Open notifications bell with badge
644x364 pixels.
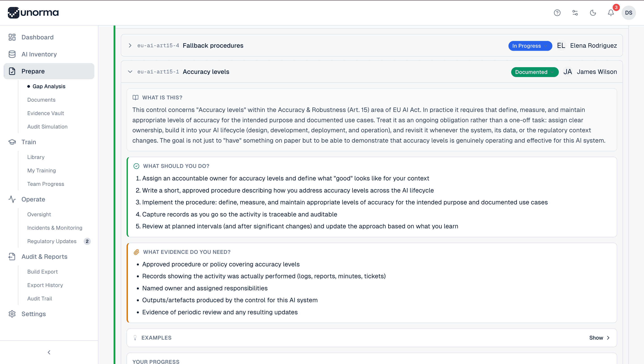(611, 13)
